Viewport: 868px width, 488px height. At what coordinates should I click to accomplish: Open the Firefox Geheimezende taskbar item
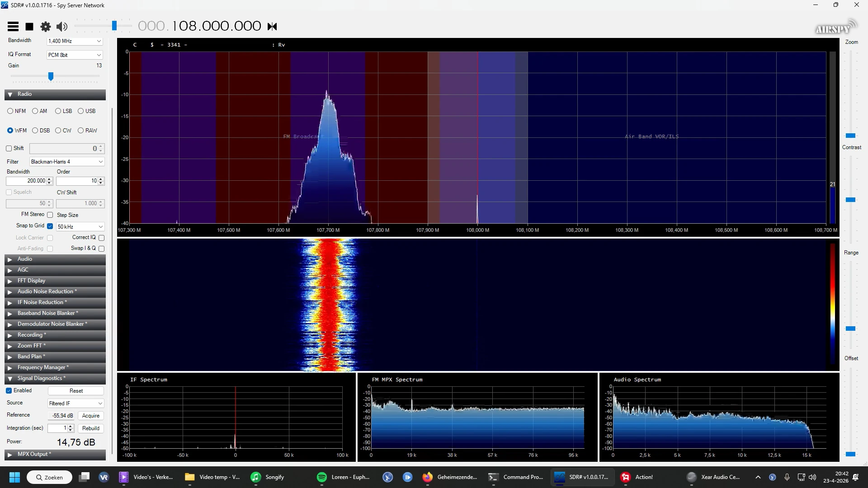pyautogui.click(x=450, y=477)
